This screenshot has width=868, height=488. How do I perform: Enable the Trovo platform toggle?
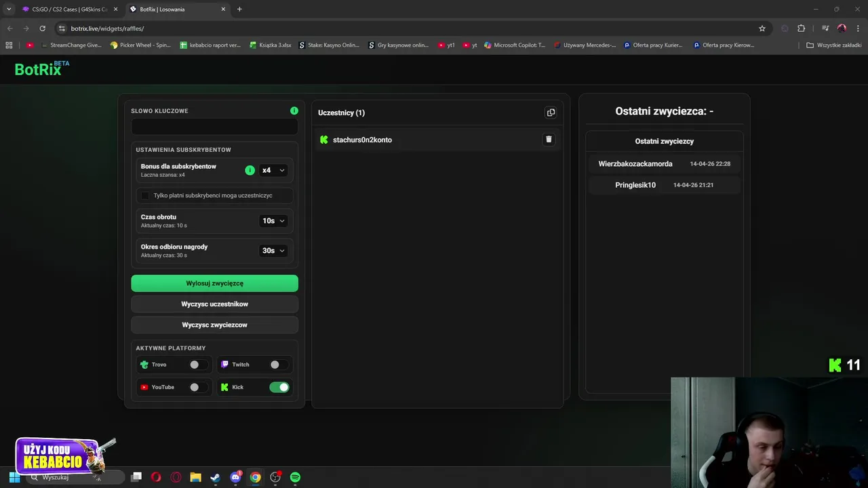tap(199, 365)
